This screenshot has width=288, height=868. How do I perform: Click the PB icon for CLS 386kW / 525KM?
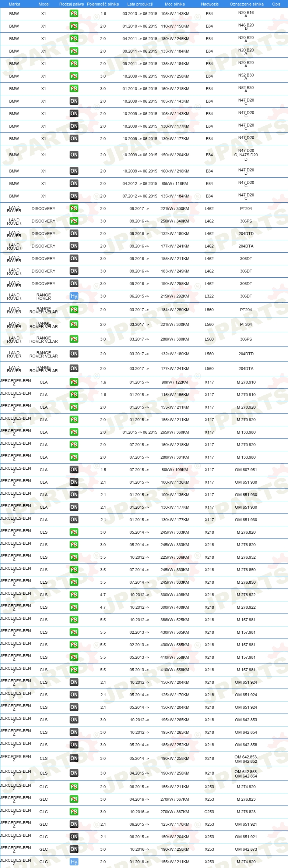[74, 620]
